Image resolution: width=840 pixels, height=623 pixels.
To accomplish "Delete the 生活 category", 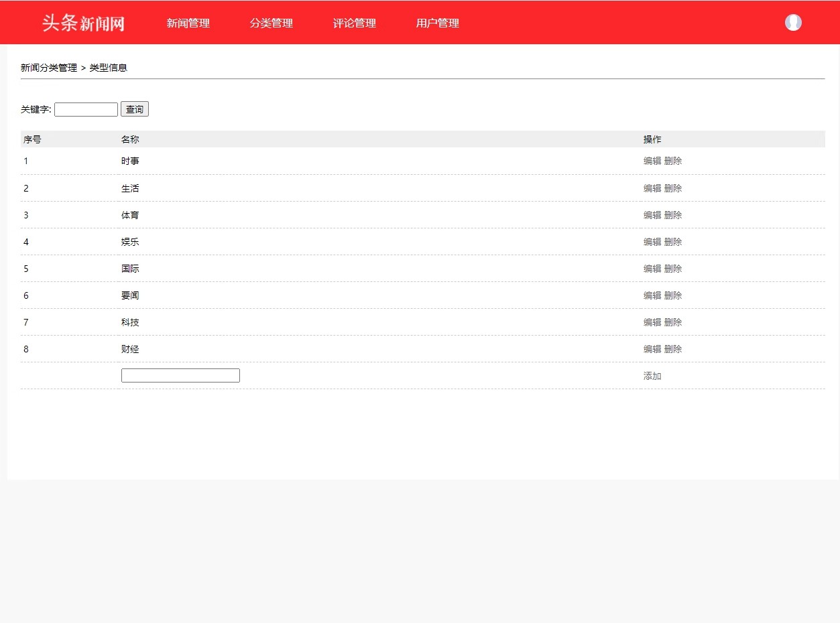I will click(x=673, y=188).
